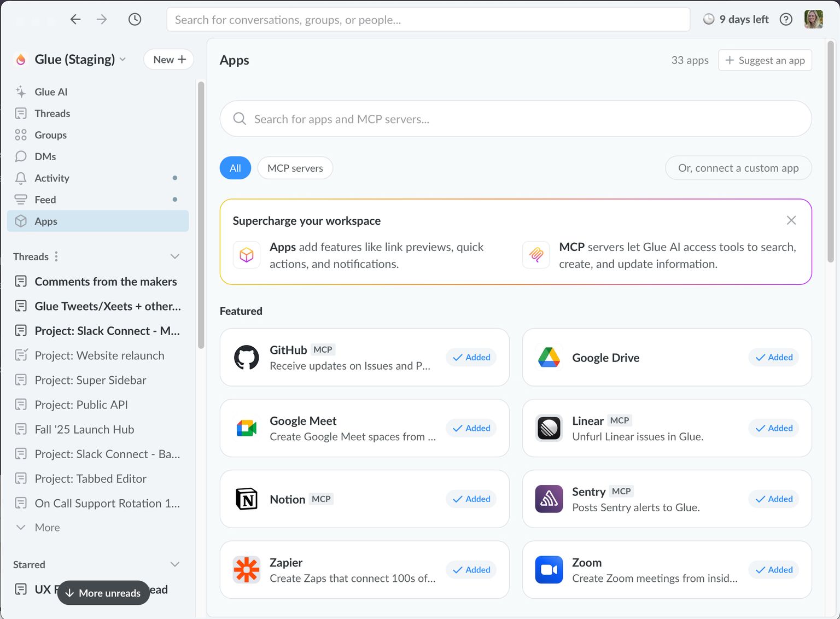This screenshot has width=840, height=619.
Task: Click the Sentry logo icon
Action: (x=549, y=499)
